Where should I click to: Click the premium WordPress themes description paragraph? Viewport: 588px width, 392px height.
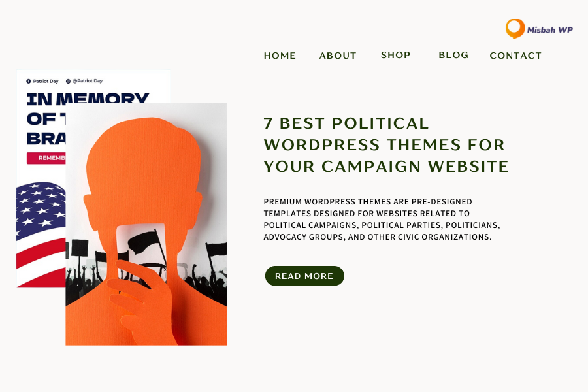coord(382,219)
